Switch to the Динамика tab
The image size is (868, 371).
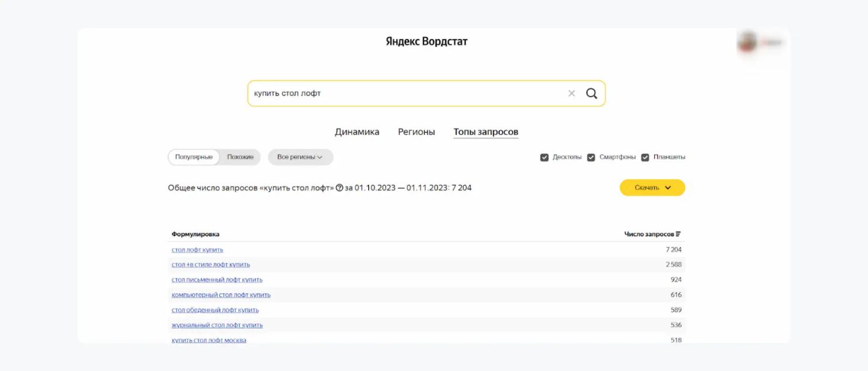(357, 131)
